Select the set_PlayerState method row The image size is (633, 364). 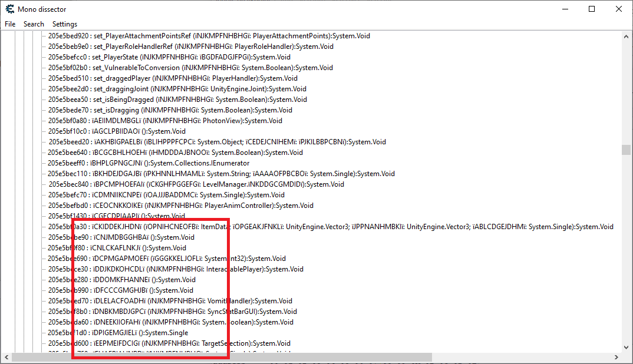point(169,57)
